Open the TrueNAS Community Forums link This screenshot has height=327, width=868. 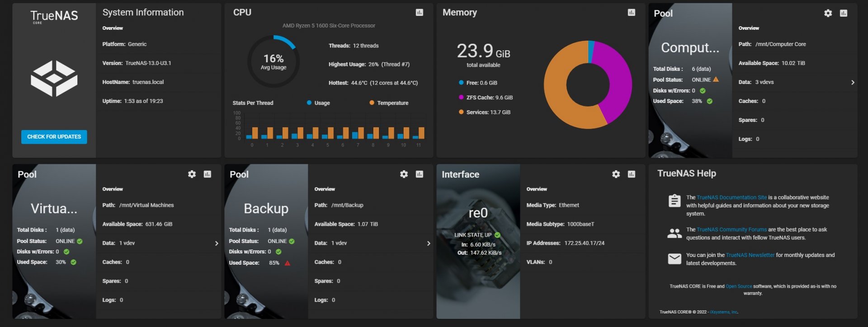(x=731, y=229)
